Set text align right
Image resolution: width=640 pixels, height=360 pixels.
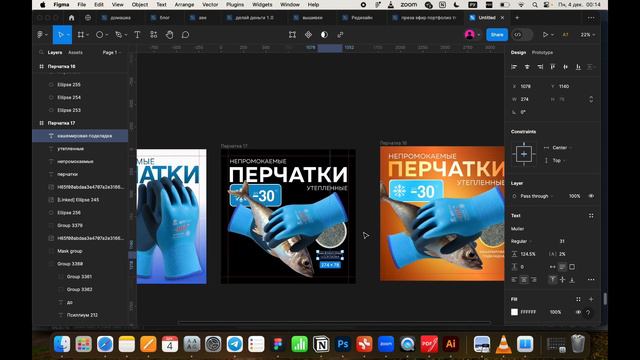(x=533, y=280)
